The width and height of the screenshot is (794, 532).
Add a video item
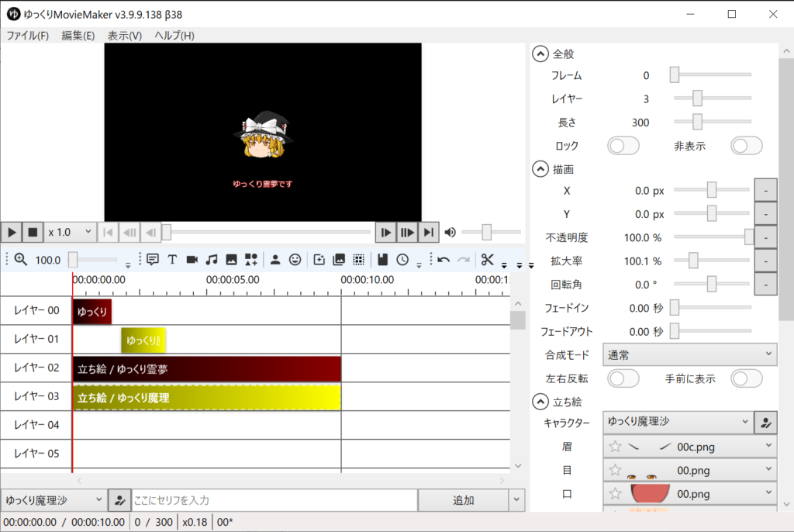192,260
